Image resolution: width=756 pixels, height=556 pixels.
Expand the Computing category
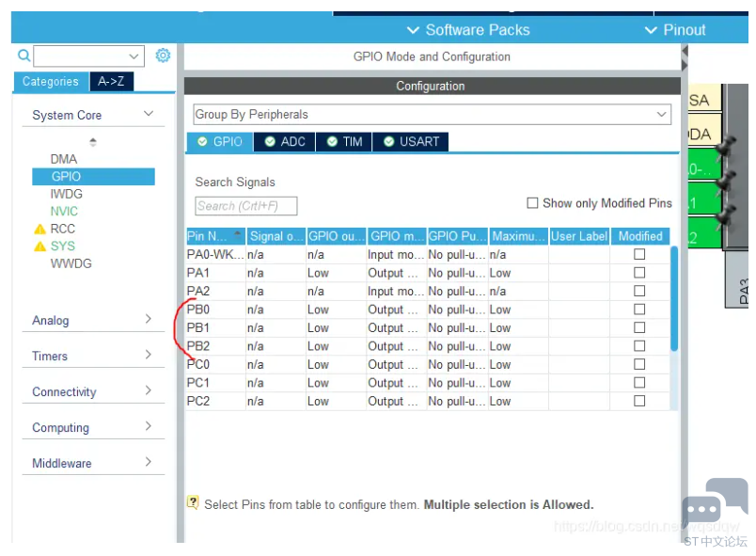[x=93, y=427]
